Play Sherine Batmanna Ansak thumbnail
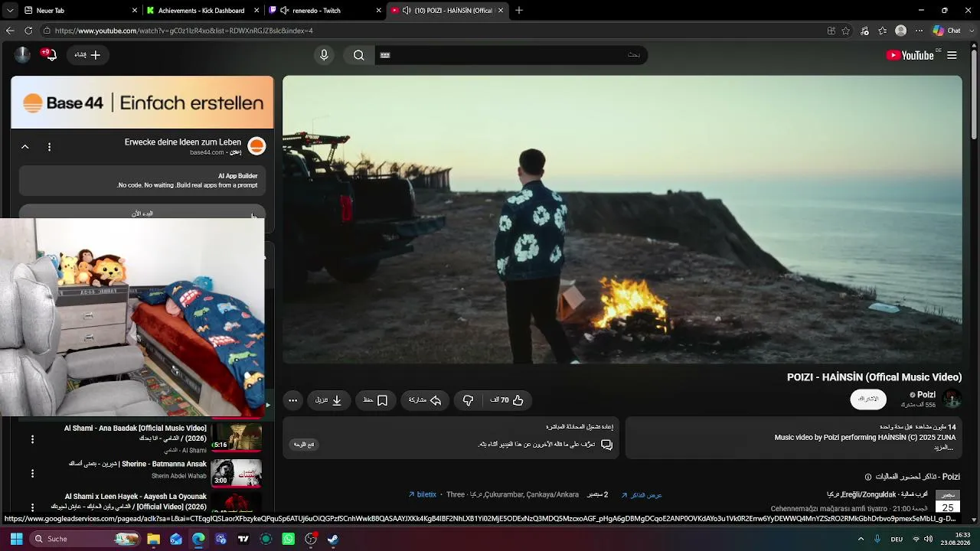Screen dimensions: 980x551 tap(237, 472)
